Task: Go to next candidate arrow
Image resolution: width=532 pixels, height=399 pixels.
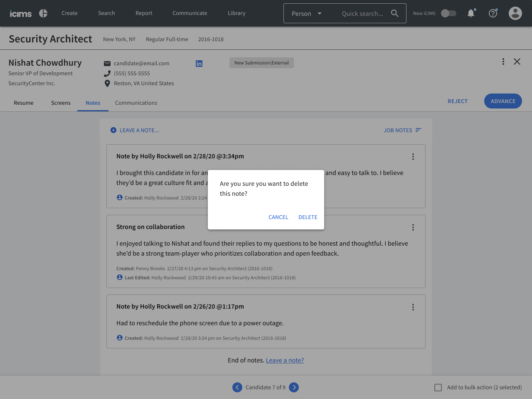Action: tap(294, 387)
